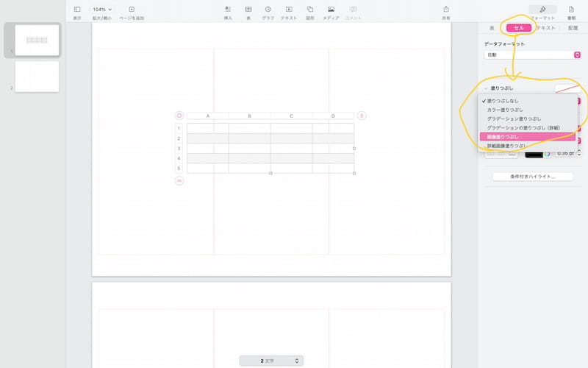Click the テキスト text box toolbar icon
Viewport: 588px width, 368px height.
click(x=289, y=9)
